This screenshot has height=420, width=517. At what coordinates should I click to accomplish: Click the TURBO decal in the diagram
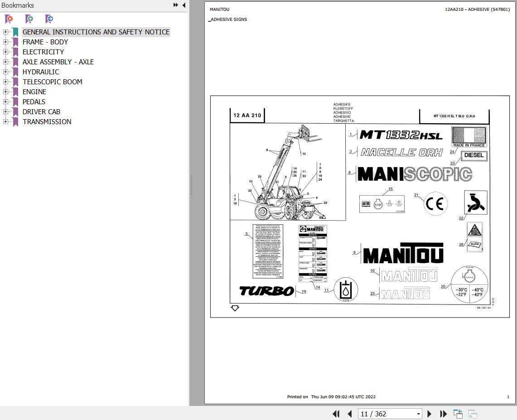point(266,291)
